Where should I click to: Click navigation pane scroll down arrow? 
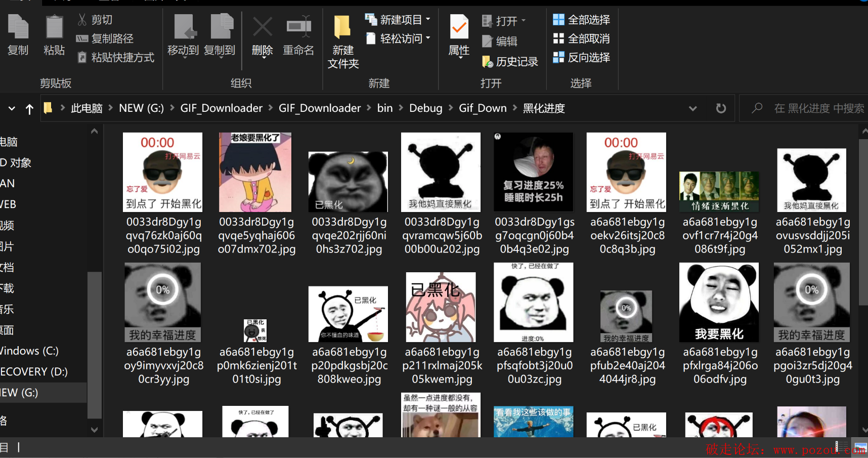pyautogui.click(x=94, y=430)
